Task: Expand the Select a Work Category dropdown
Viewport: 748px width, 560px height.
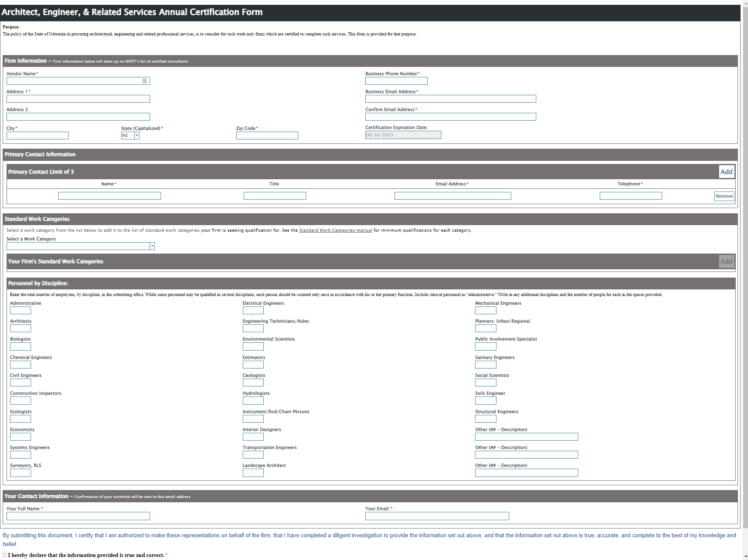Action: point(152,246)
